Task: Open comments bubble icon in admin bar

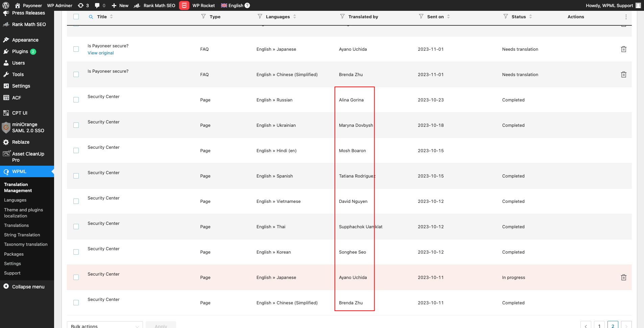Action: tap(97, 5)
